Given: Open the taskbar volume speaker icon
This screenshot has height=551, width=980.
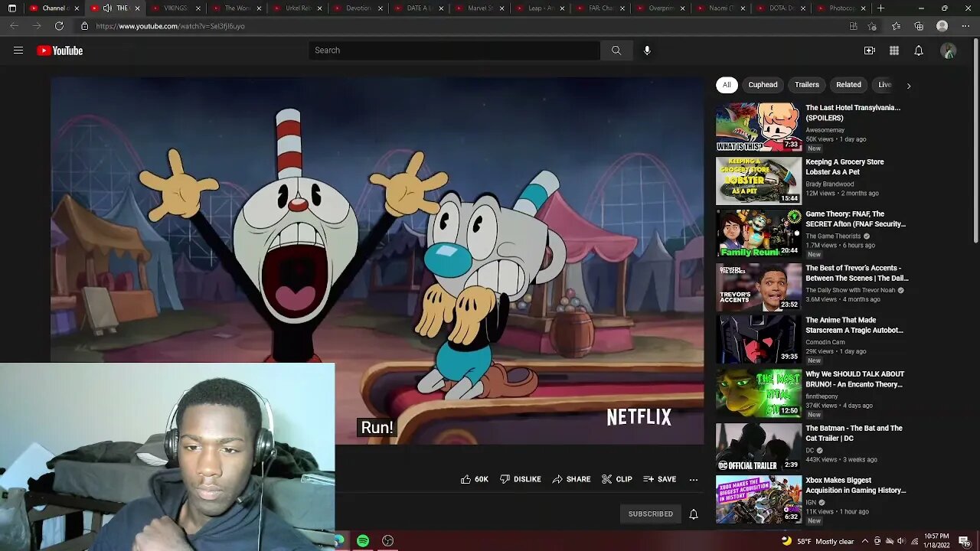Looking at the screenshot, I should 900,541.
